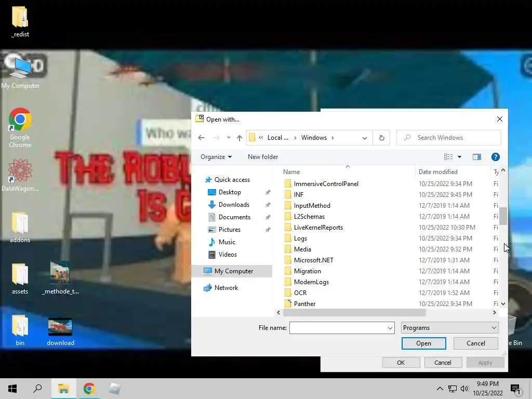The width and height of the screenshot is (532, 399).
Task: Open taskbar search magnifier
Action: click(37, 389)
